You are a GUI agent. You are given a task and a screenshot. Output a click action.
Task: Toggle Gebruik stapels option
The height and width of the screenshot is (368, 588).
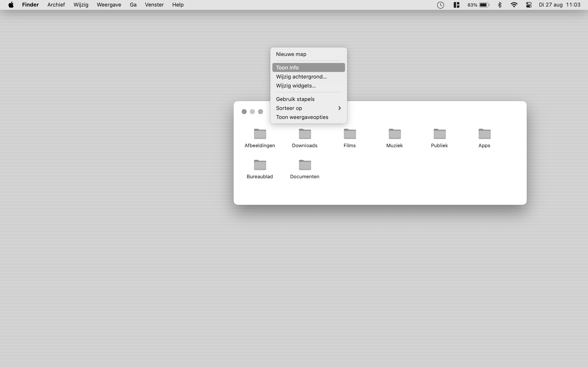[295, 99]
